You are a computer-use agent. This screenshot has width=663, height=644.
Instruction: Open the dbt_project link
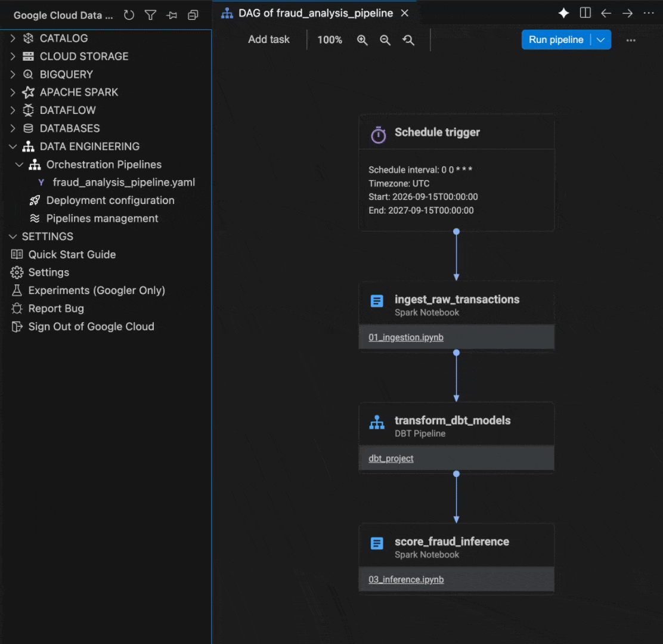[x=391, y=459]
